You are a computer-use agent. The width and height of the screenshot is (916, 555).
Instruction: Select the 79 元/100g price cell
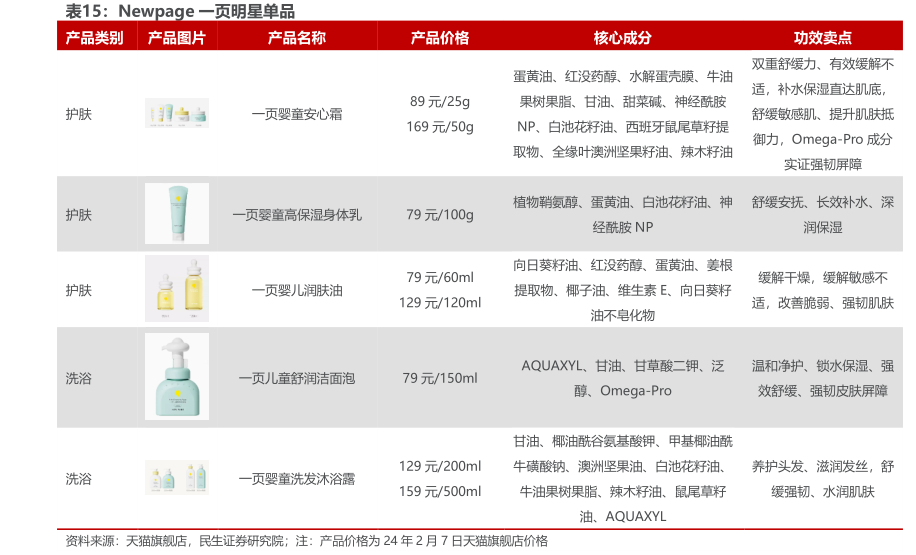click(439, 214)
